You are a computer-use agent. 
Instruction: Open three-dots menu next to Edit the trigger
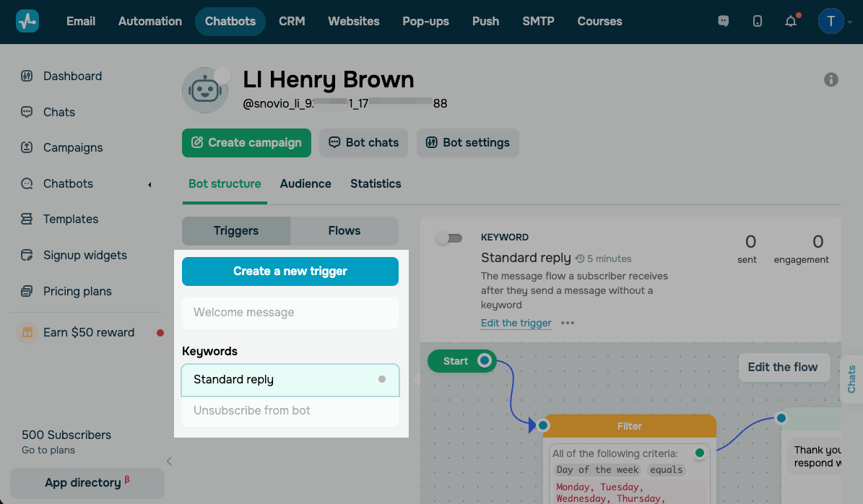tap(568, 323)
